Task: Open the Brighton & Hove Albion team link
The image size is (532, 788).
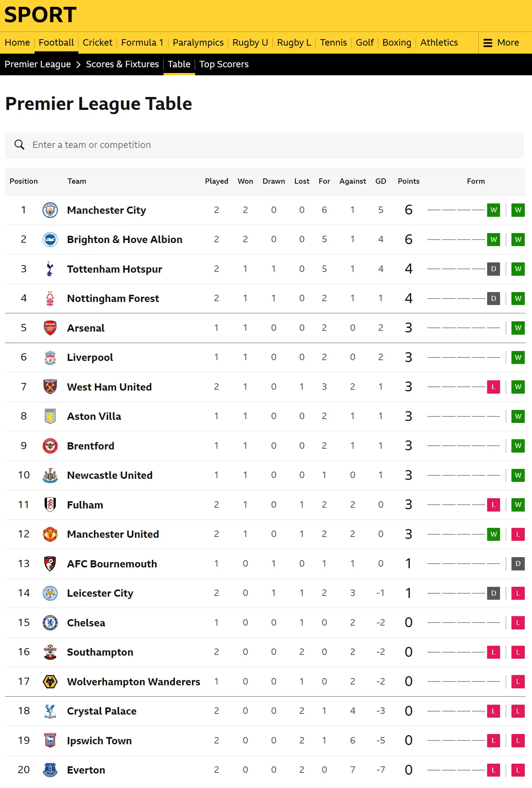Action: tap(125, 240)
